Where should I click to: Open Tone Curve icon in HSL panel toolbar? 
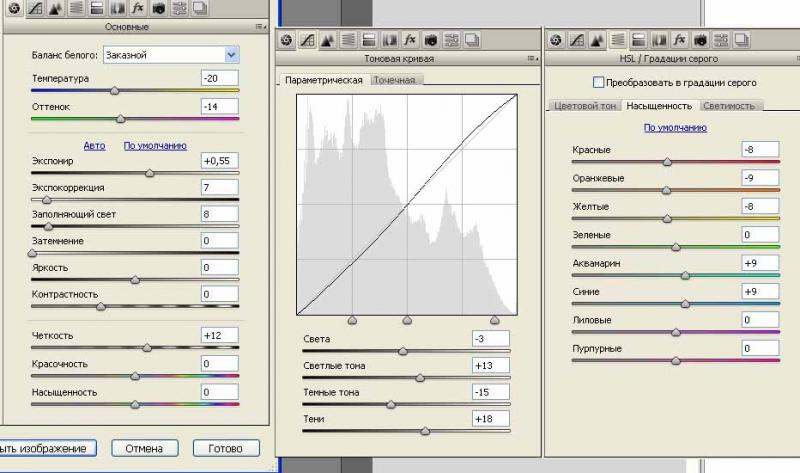tap(577, 40)
